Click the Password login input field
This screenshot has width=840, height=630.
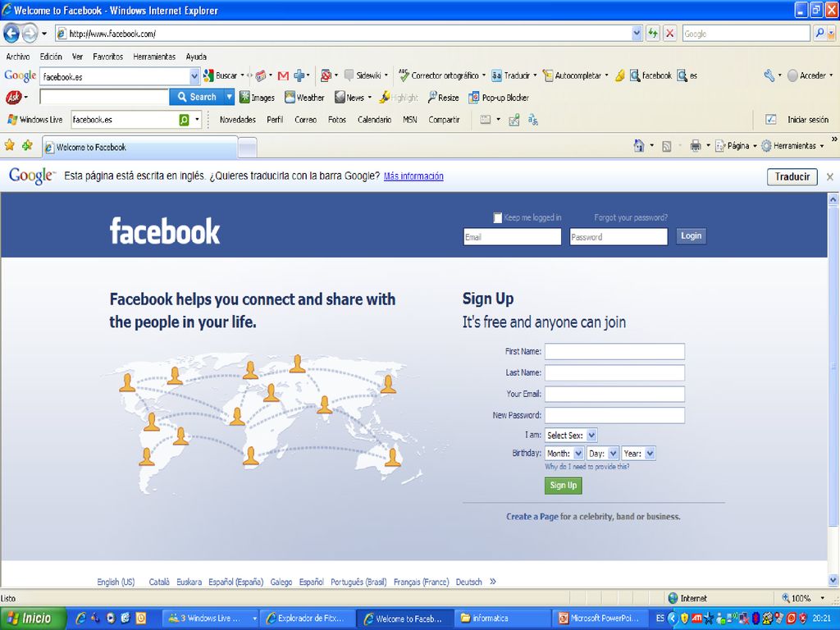point(619,237)
